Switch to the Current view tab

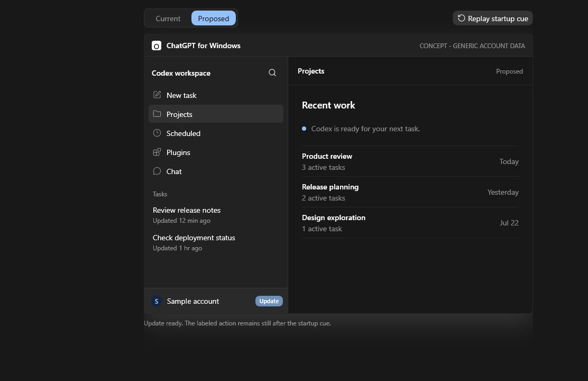pyautogui.click(x=168, y=19)
